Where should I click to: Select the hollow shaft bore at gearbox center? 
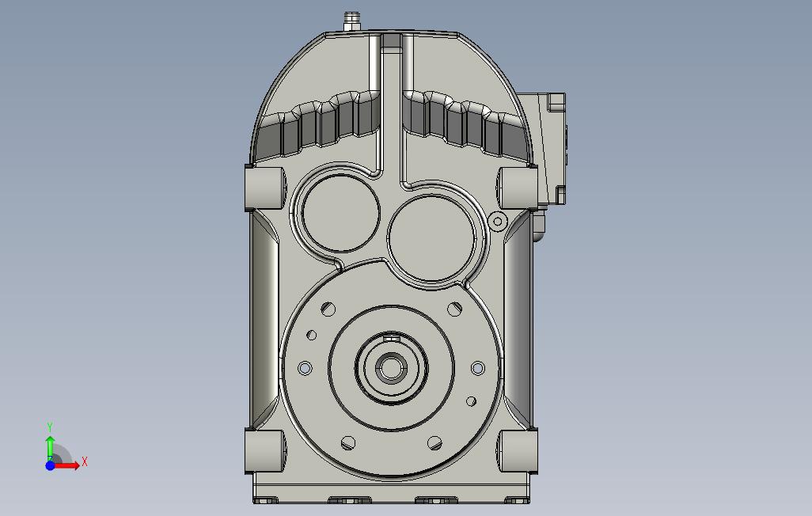[x=391, y=368]
